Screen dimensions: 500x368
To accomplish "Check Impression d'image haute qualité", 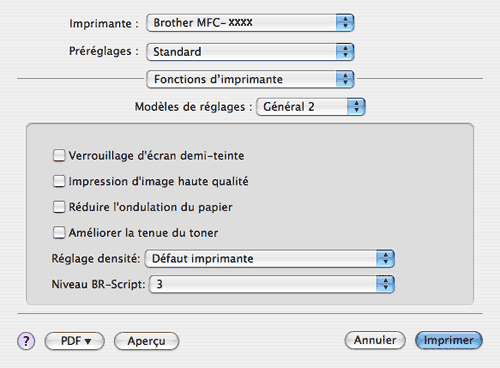I will [x=59, y=181].
